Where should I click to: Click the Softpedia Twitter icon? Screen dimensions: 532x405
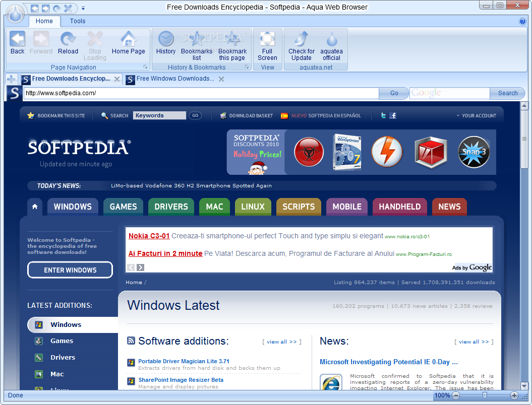[x=383, y=115]
